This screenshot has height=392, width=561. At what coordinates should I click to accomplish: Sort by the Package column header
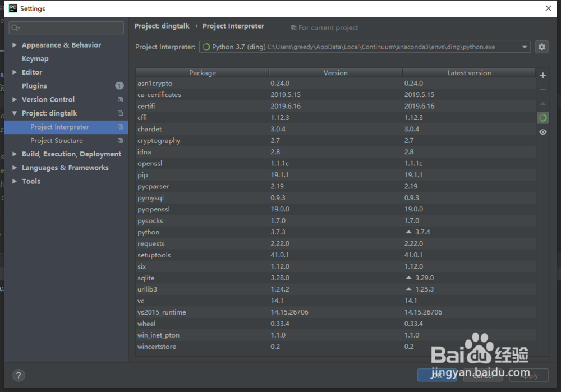[203, 73]
